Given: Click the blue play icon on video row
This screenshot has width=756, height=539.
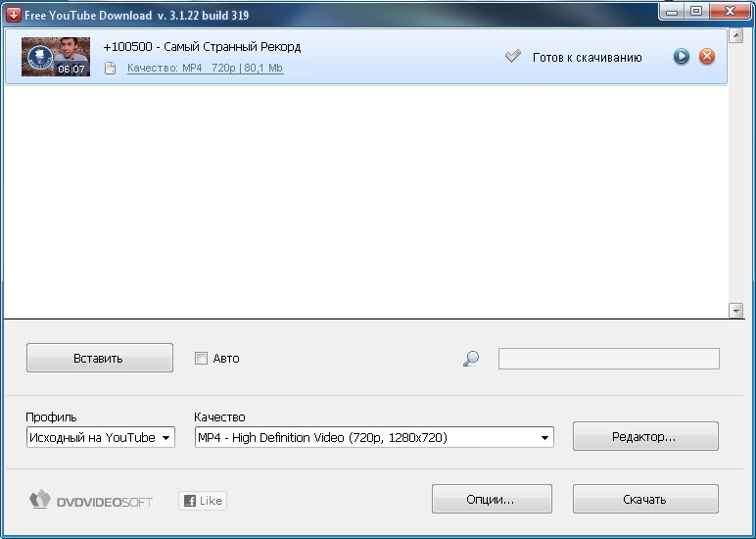Looking at the screenshot, I should pos(682,57).
